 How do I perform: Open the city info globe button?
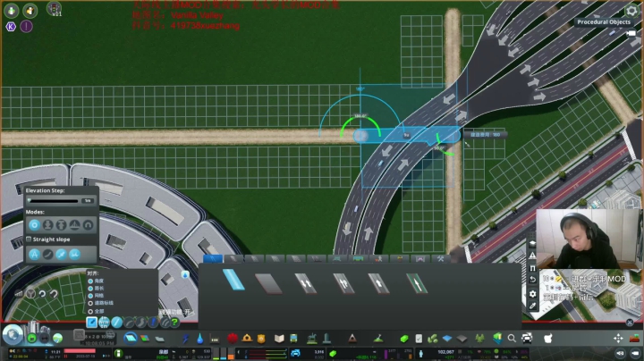tap(13, 335)
